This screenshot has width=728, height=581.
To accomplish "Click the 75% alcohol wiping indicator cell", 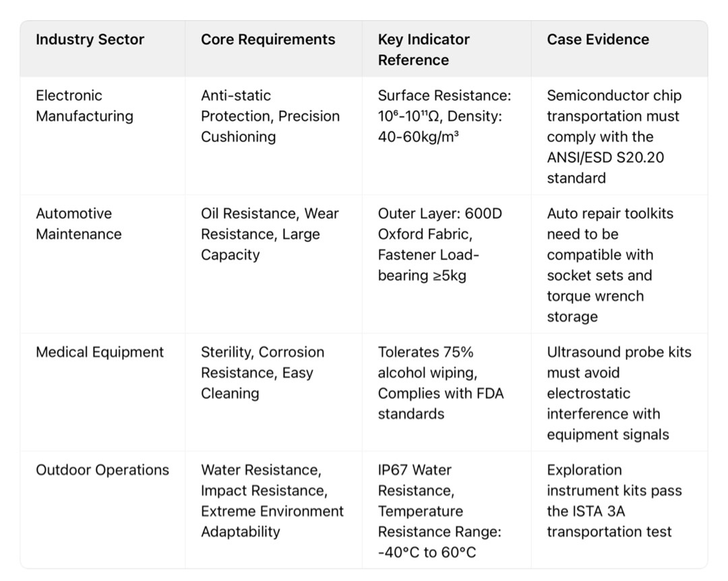I will (440, 383).
